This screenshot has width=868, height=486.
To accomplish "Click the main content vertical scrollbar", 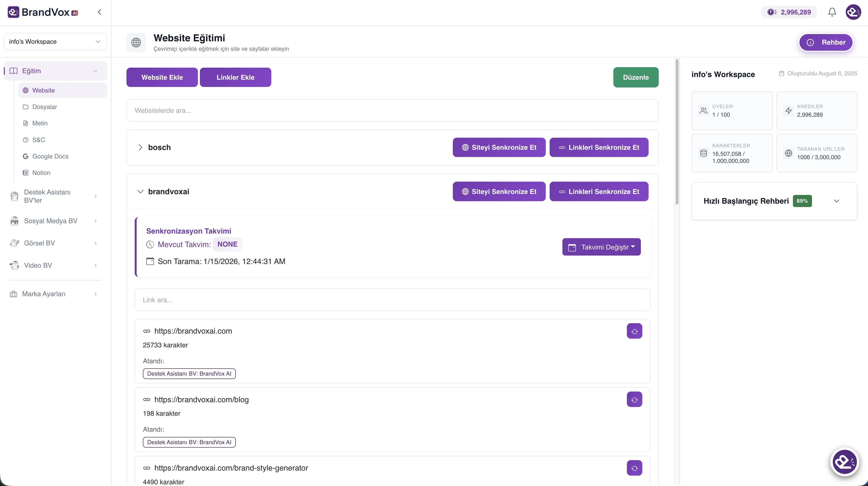I will click(x=677, y=132).
